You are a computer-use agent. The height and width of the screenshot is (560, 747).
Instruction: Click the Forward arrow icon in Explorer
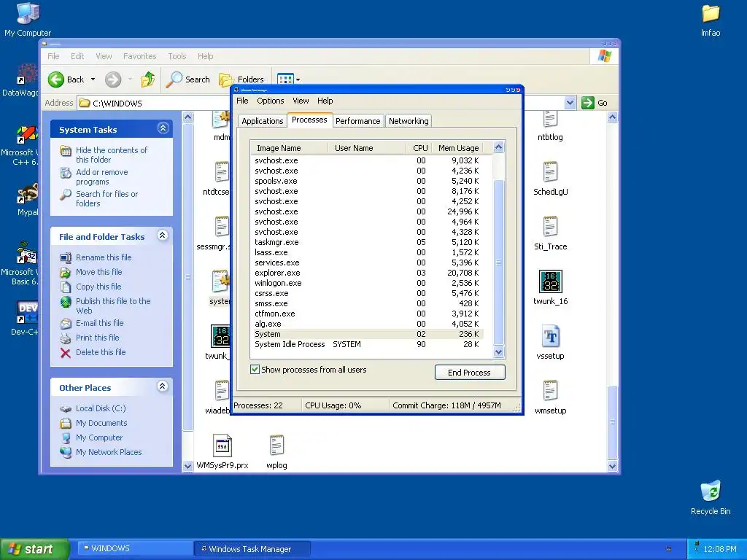point(113,79)
